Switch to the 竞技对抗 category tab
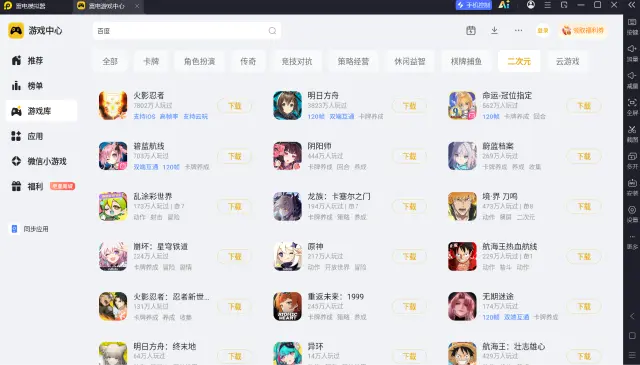This screenshot has width=640, height=365. pyautogui.click(x=297, y=61)
